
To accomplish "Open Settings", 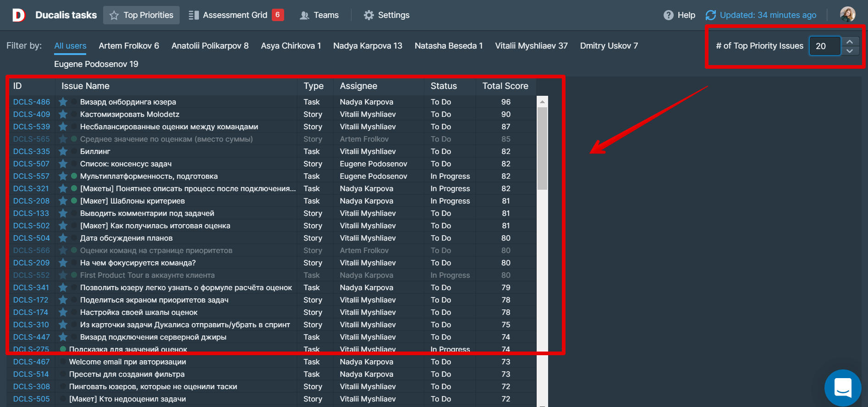I will pos(386,15).
